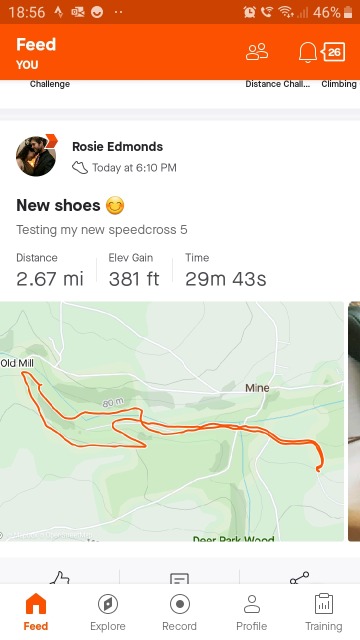Open Rosie Edmonds' profile picture
360x640 pixels.
pos(36,156)
